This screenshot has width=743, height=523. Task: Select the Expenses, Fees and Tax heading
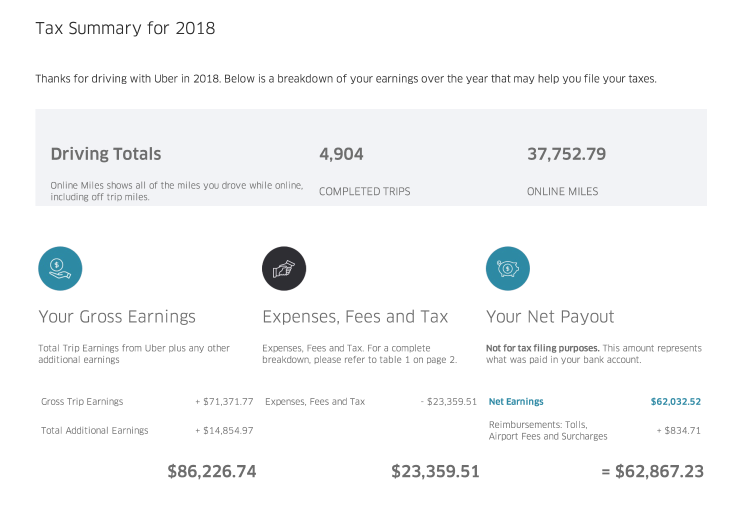pos(355,316)
